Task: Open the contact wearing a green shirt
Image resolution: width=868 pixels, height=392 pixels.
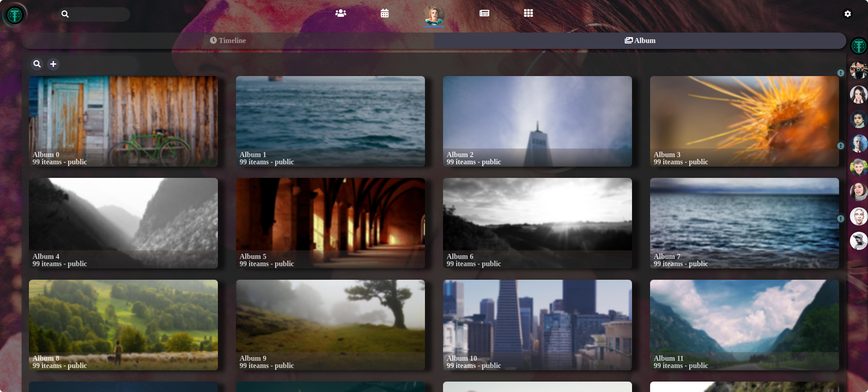Action: (859, 168)
